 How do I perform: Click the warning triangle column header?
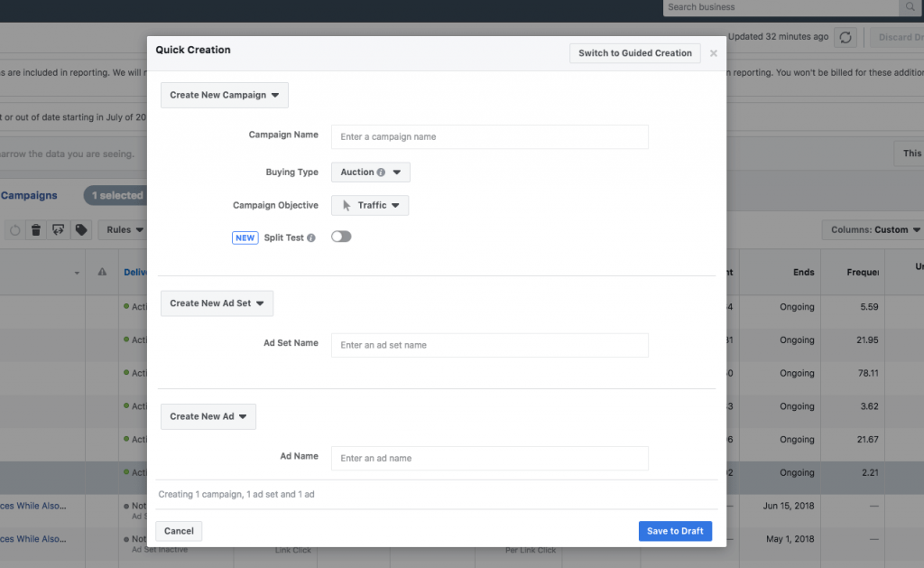101,271
